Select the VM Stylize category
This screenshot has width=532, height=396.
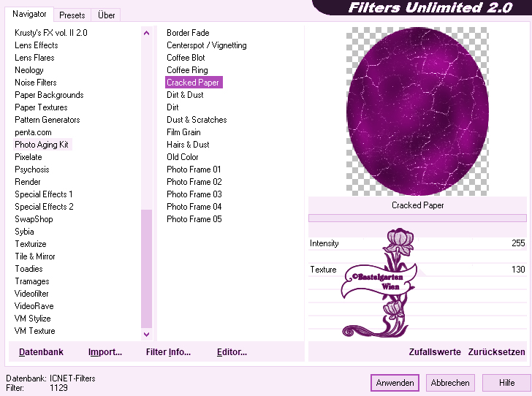coord(32,319)
